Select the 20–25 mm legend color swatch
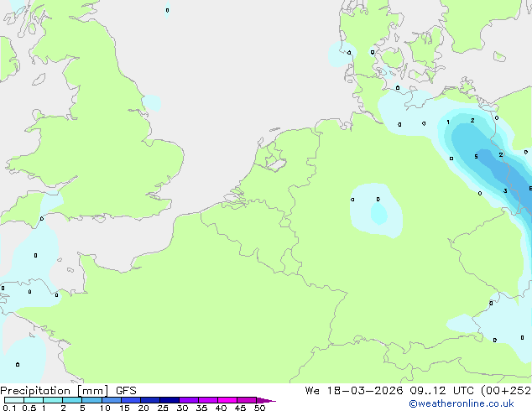 (x=149, y=400)
